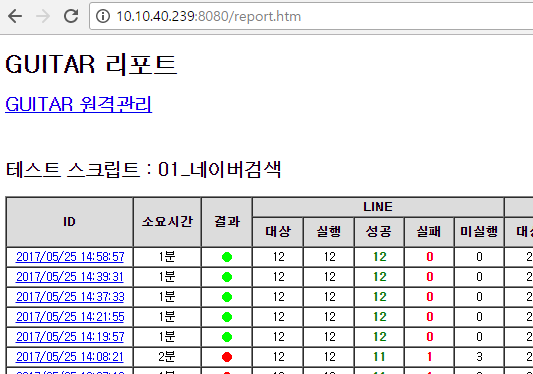Click red failure value 1 in 14:08:21 row
Screen dimensions: 533x374
coord(429,357)
